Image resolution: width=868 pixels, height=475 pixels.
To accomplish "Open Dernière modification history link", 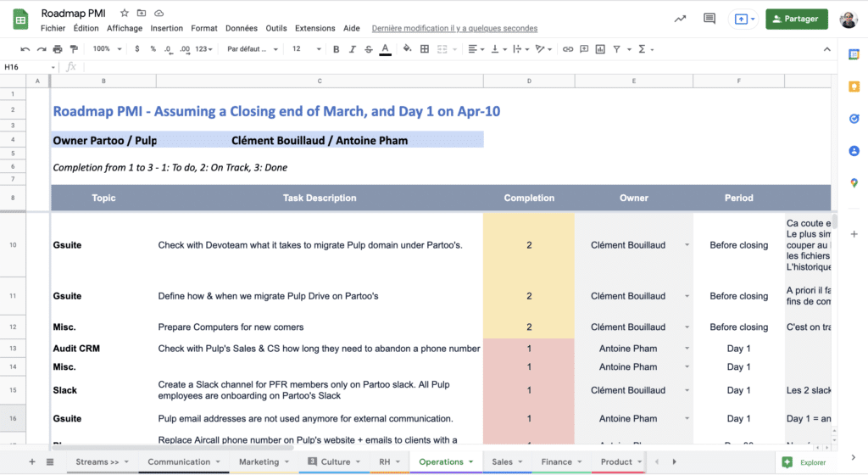I will coord(454,28).
